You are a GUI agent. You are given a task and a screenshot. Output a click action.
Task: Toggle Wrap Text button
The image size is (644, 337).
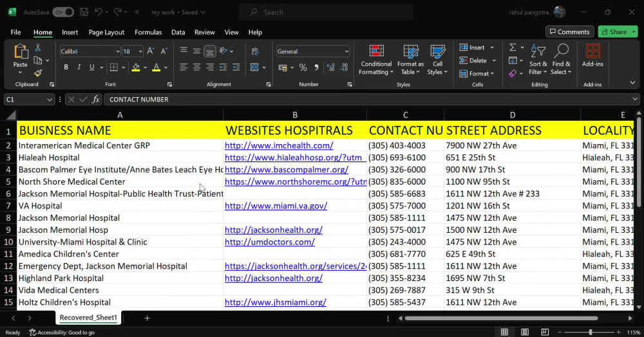[x=255, y=51]
